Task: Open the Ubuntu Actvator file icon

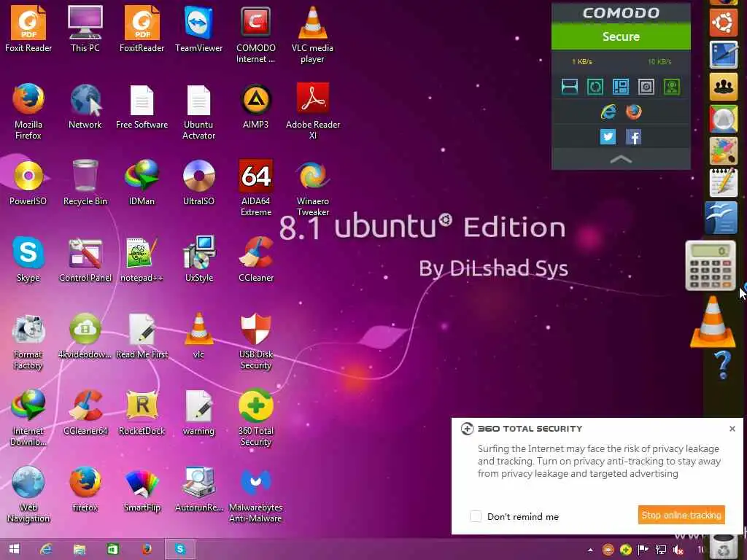Action: pyautogui.click(x=198, y=111)
